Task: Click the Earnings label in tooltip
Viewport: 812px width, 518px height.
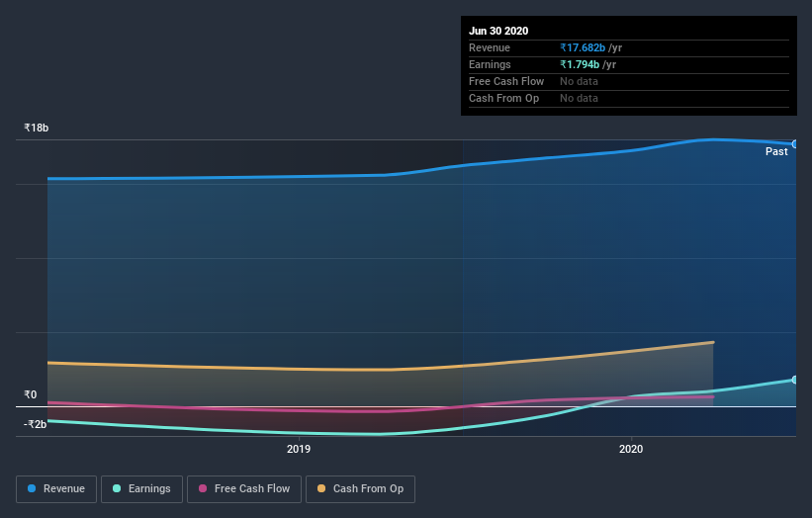Action: [490, 64]
